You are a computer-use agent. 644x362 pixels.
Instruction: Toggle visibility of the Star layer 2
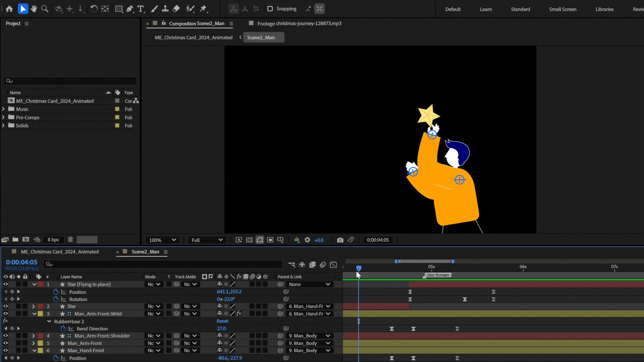tap(5, 306)
